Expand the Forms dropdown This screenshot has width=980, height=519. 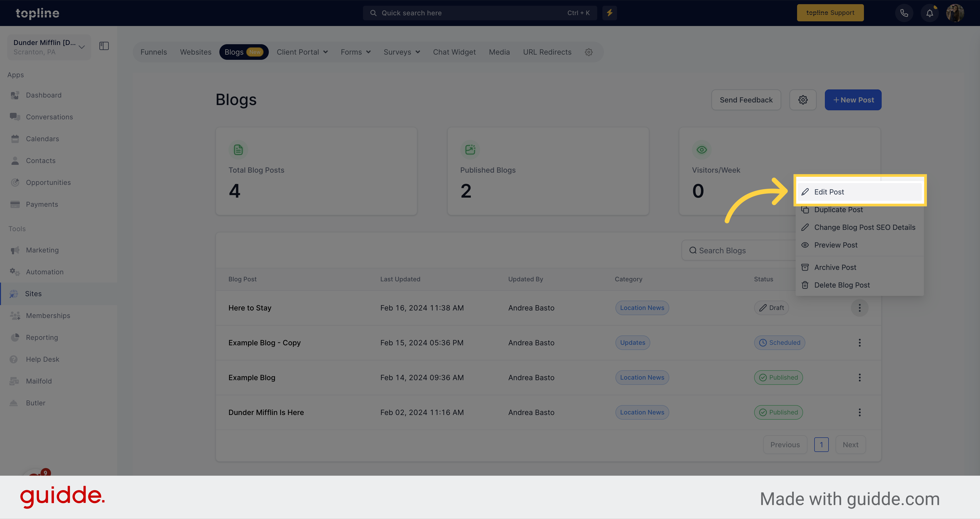[x=355, y=52]
